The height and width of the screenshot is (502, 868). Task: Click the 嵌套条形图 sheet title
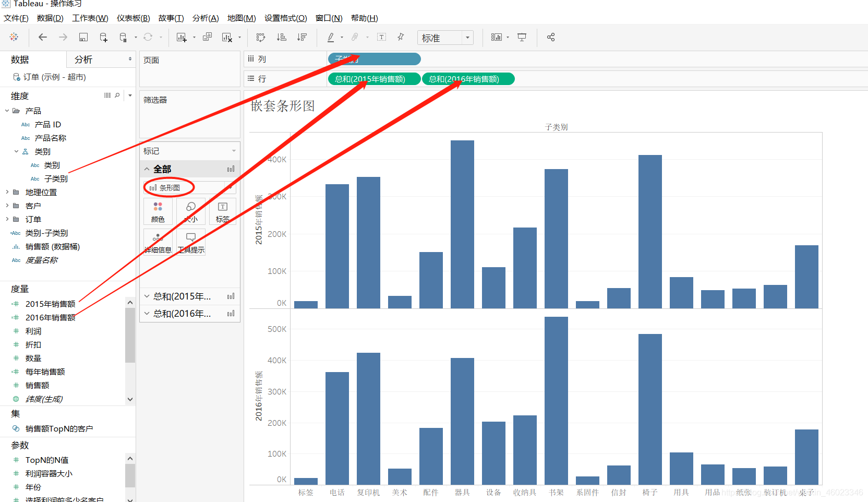pos(283,106)
